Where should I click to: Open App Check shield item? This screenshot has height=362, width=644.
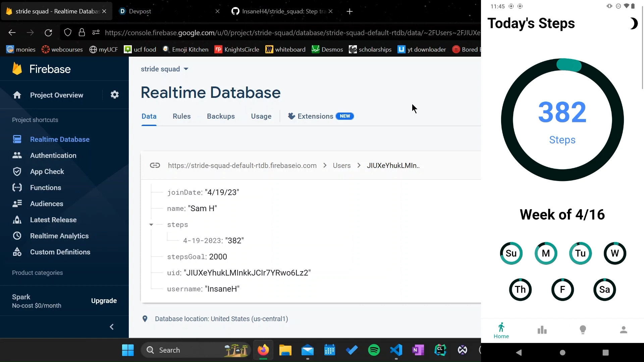47,172
